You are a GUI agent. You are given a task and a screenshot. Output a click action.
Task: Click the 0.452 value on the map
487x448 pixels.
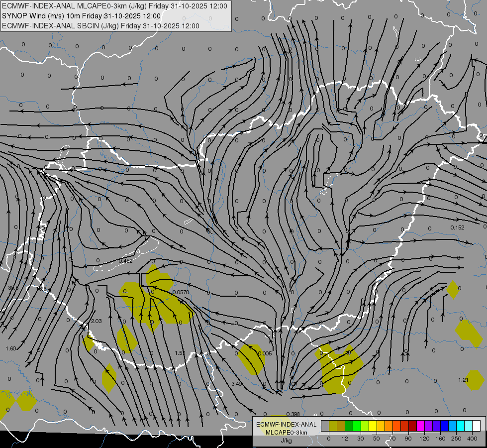(125, 261)
